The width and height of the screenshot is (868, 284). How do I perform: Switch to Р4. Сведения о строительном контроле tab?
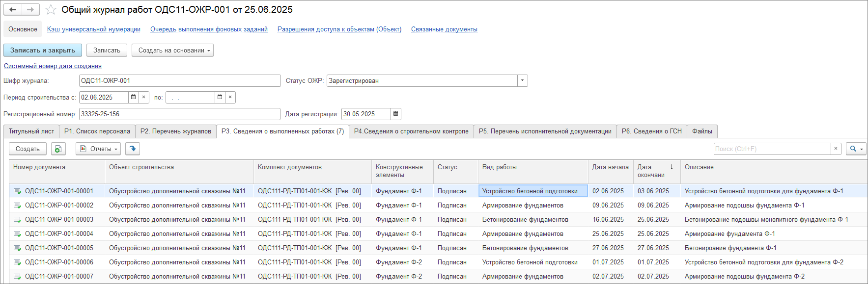[x=411, y=131]
